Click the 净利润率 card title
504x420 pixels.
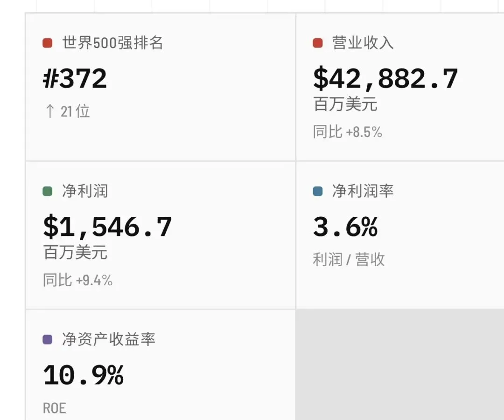(x=363, y=192)
